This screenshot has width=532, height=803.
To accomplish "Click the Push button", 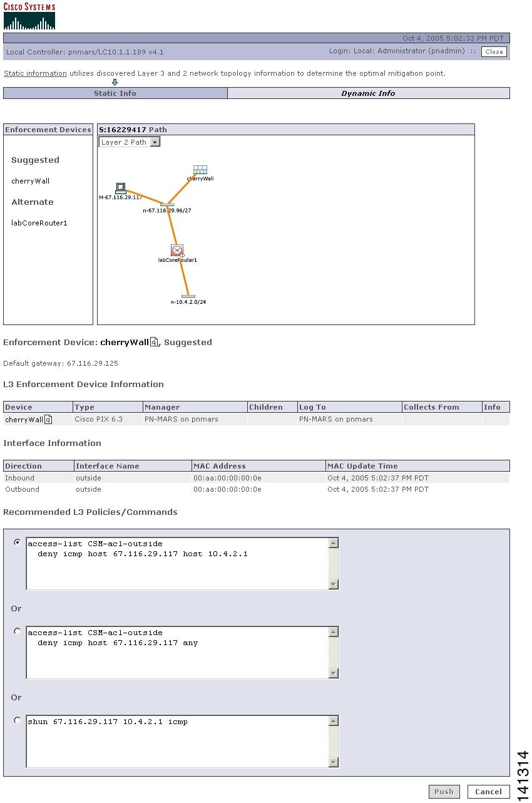I will pyautogui.click(x=444, y=792).
